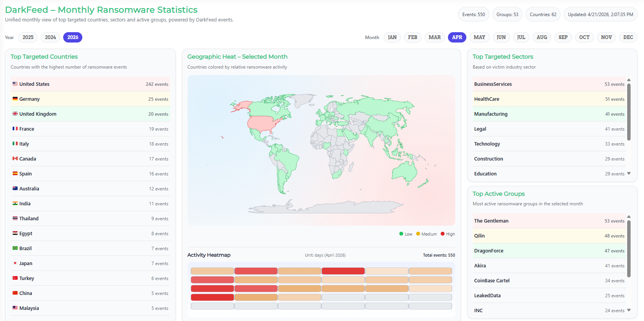Open The Gentleman group row
Screen dimensions: 644x321
549,221
